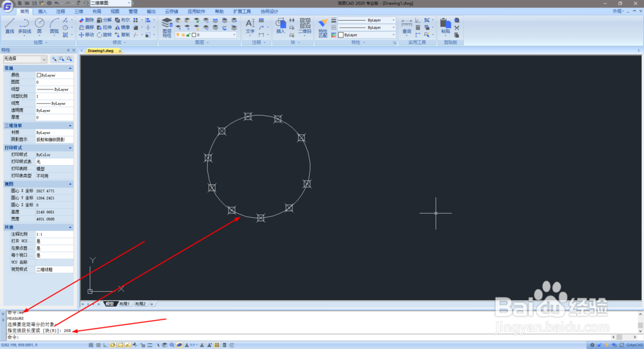The image size is (644, 349).
Task: Open the 外观 appearance menu
Action: [x=618, y=12]
